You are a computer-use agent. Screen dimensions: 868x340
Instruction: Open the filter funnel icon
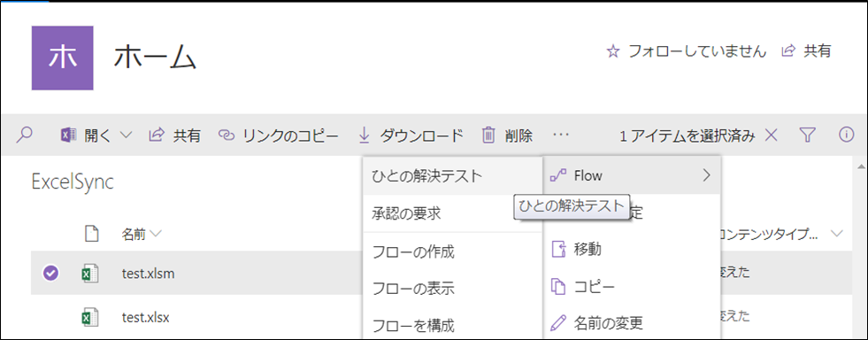coord(808,135)
